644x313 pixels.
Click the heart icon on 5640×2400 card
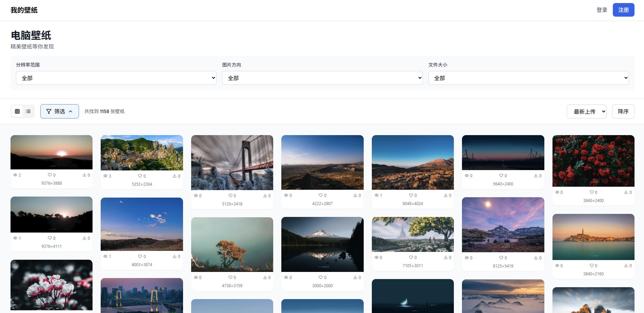click(x=501, y=176)
